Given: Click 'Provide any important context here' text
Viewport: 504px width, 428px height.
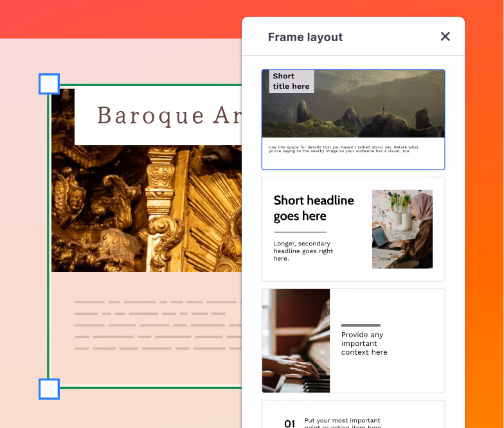Looking at the screenshot, I should pyautogui.click(x=364, y=343).
